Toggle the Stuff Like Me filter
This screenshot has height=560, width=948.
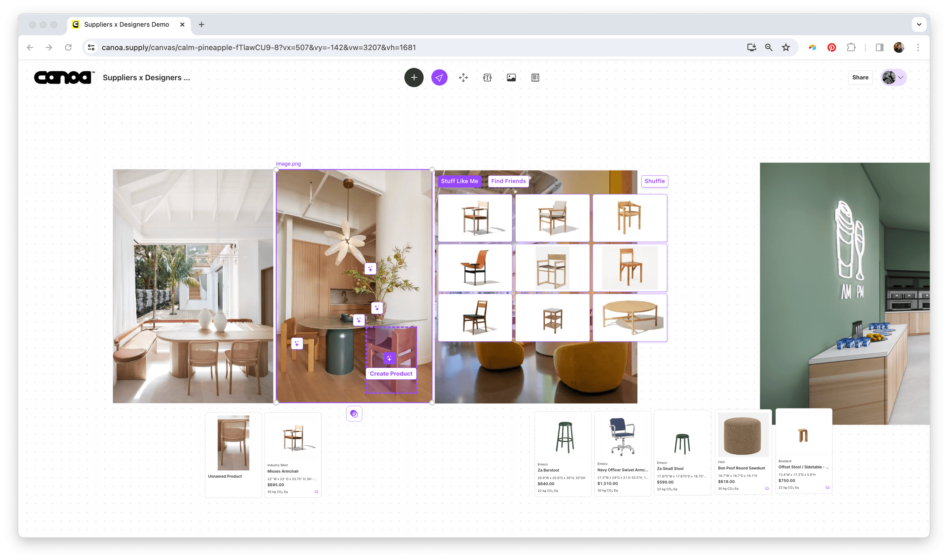tap(459, 181)
